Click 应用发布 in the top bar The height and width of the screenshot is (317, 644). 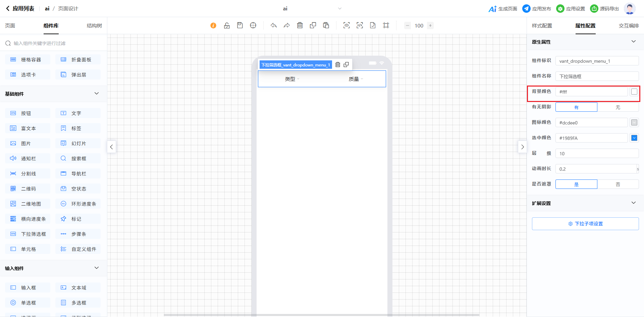537,9
